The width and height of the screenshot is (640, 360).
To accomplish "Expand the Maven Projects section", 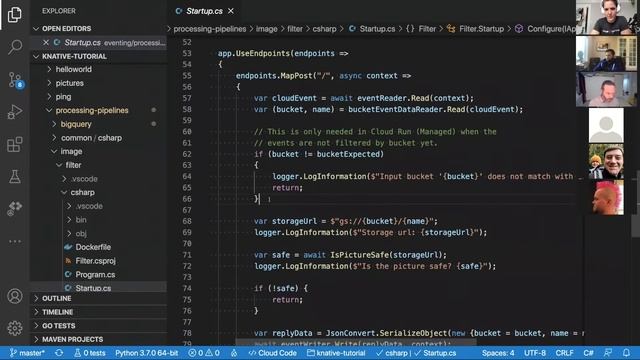I will pos(99,339).
